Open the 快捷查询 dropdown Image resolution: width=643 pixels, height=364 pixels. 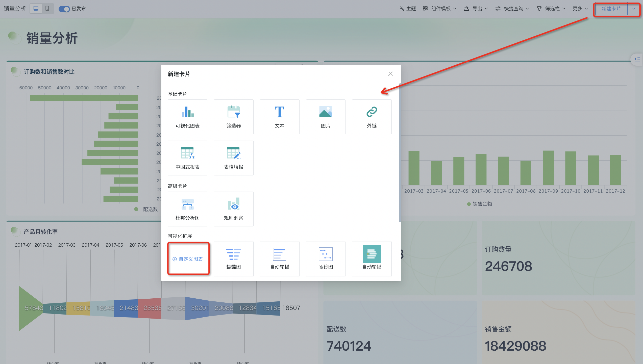(x=512, y=9)
